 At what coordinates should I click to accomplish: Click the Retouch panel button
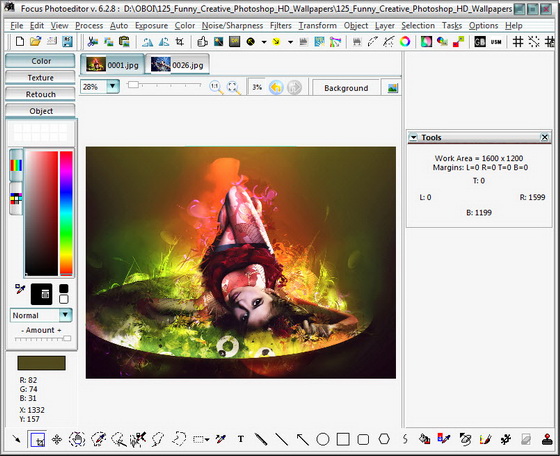(x=40, y=94)
